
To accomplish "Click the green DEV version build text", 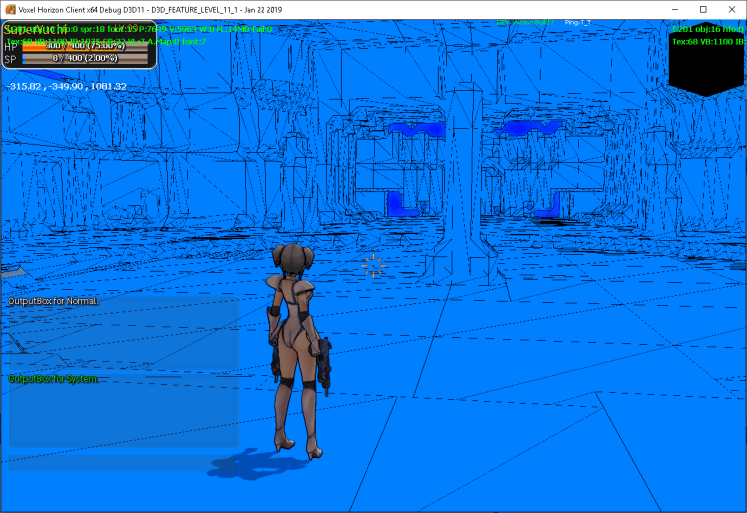I will point(525,21).
